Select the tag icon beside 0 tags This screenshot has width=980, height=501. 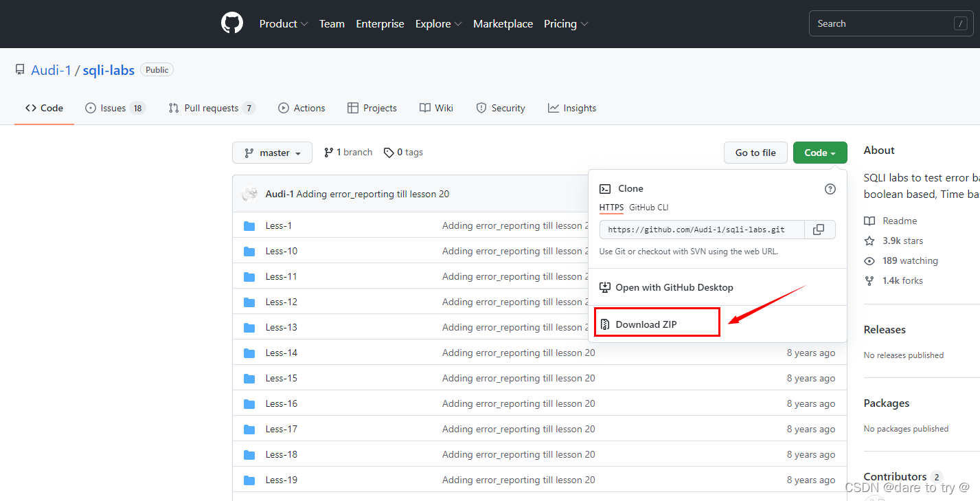point(389,153)
